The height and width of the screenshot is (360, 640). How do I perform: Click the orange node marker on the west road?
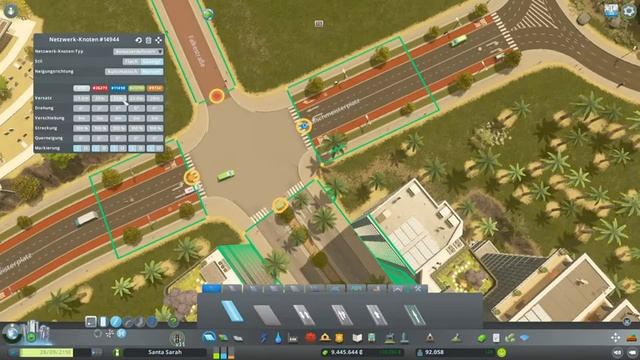point(192,177)
